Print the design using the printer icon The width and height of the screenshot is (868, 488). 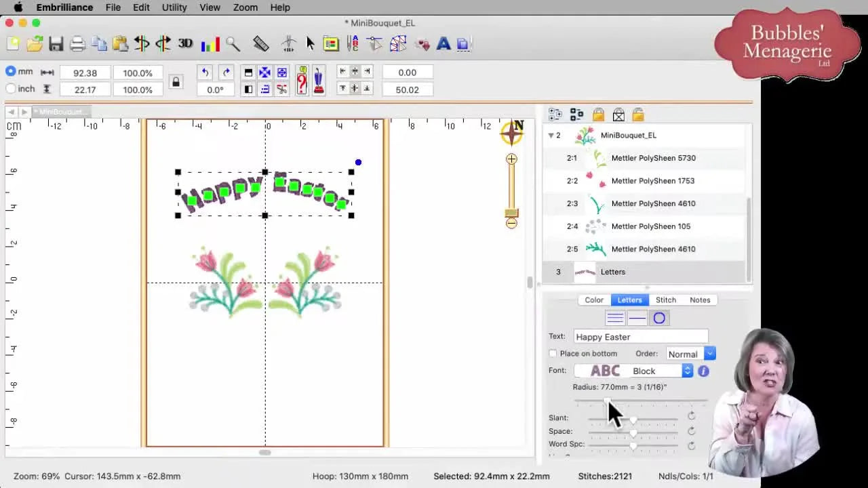[77, 44]
